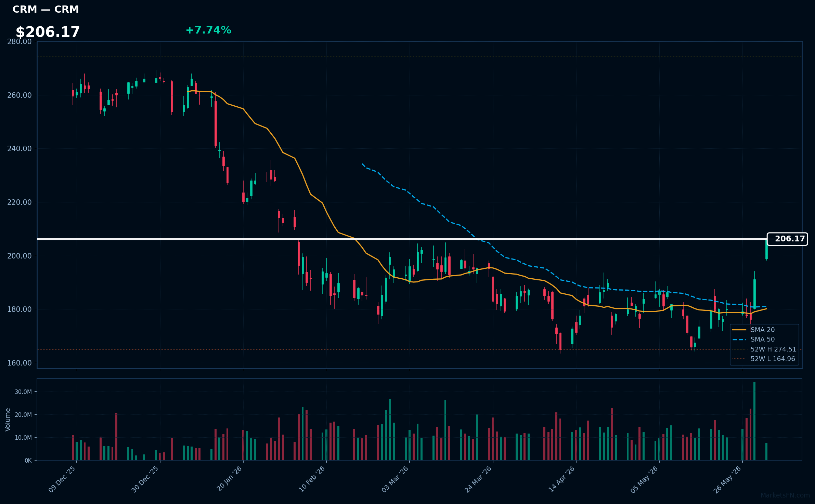This screenshot has height=504, width=815.
Task: Click the 200.00 price axis label
Action: click(20, 256)
